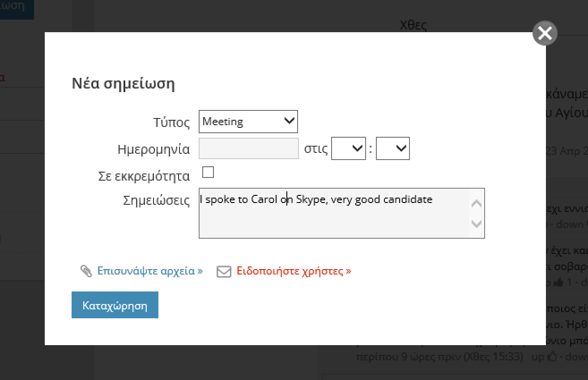This screenshot has height=380, width=588.
Task: Click the 'down' vote link in background comment
Action: coord(570,224)
